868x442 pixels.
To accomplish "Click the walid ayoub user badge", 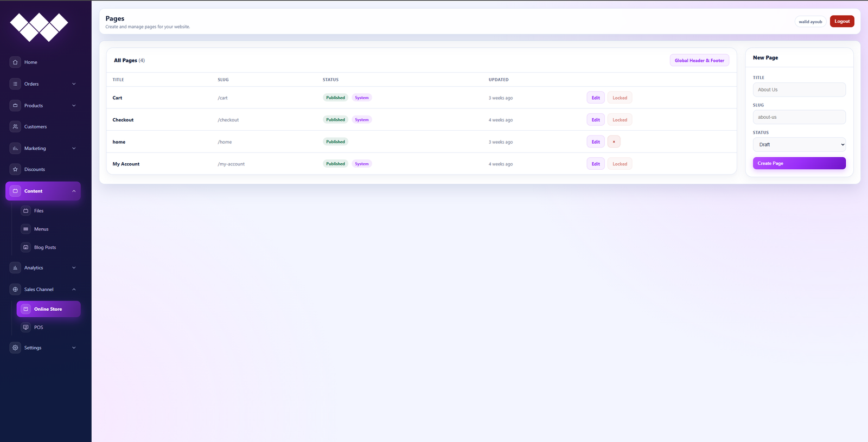I will coord(810,22).
